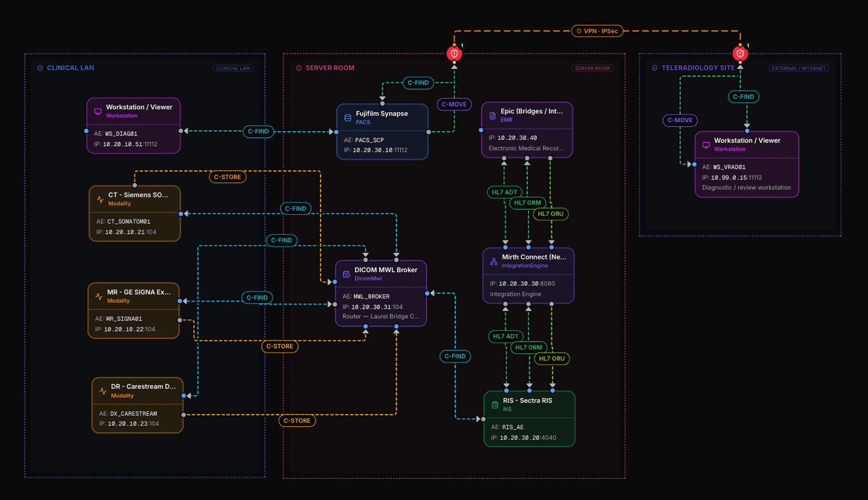This screenshot has height=500, width=868.
Task: Click the pulse icon on the MR GE SIGNA node
Action: 99,296
